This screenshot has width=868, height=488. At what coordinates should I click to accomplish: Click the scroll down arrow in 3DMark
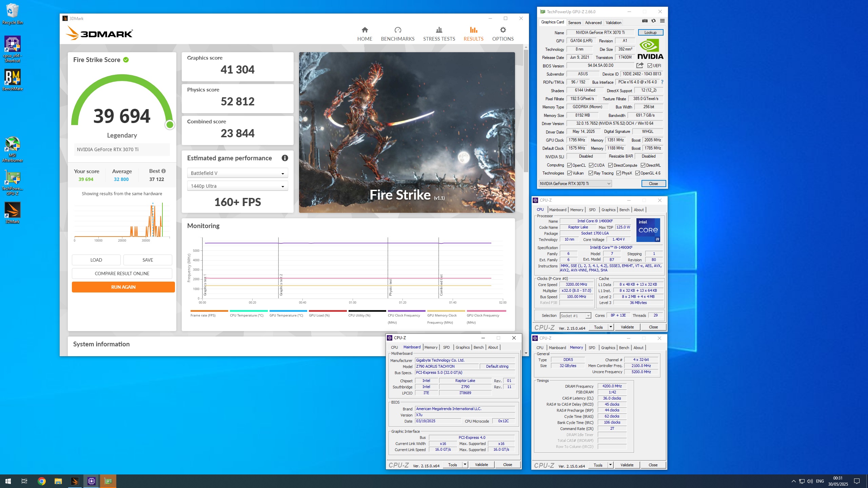pos(526,353)
